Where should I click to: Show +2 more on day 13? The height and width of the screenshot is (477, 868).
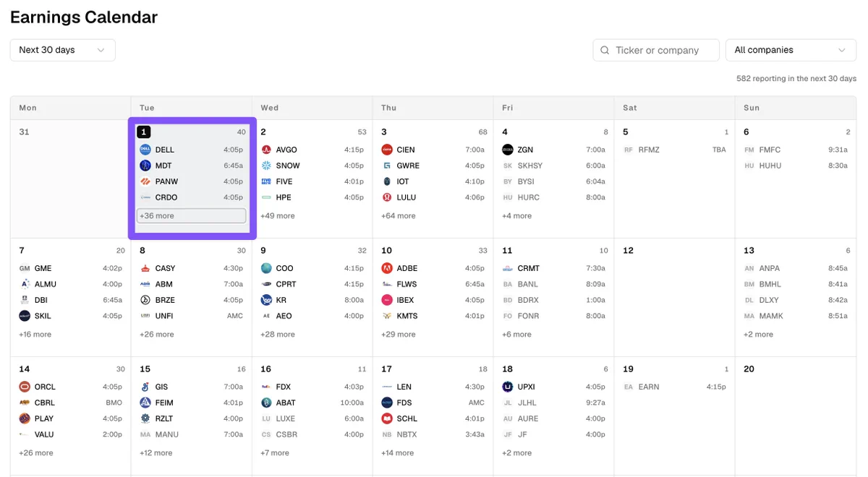tap(759, 335)
